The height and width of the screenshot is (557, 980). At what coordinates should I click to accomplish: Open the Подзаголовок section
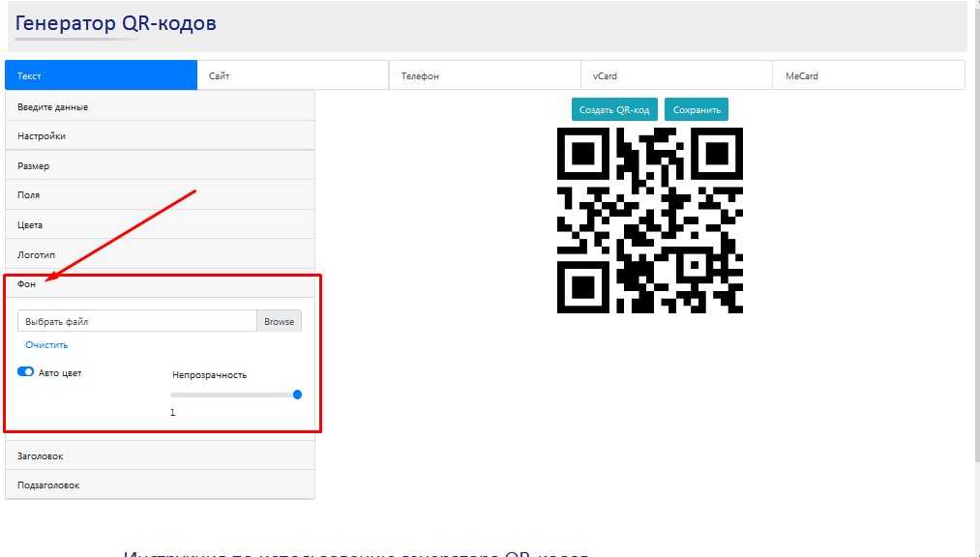click(x=160, y=485)
